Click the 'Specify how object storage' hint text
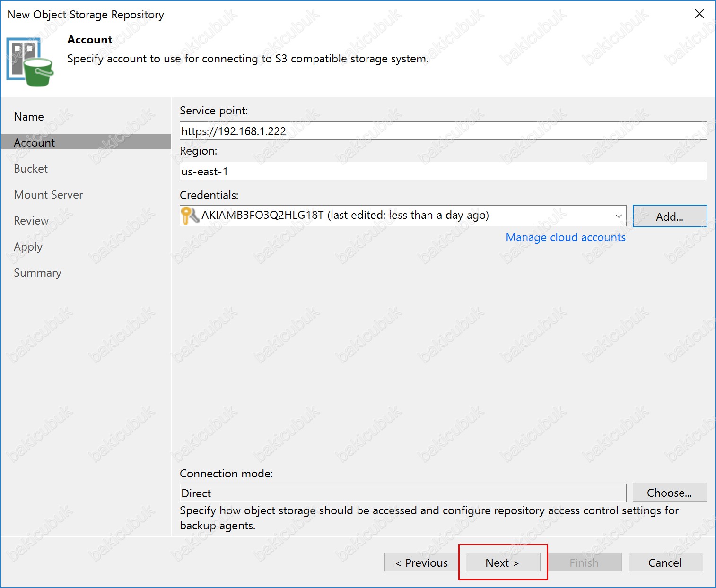 tap(429, 518)
